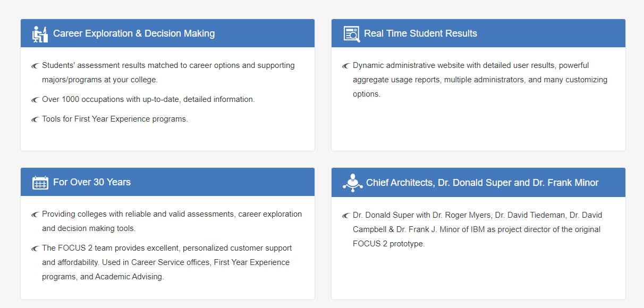Click bullet icon before Tools for First Year

coord(35,119)
